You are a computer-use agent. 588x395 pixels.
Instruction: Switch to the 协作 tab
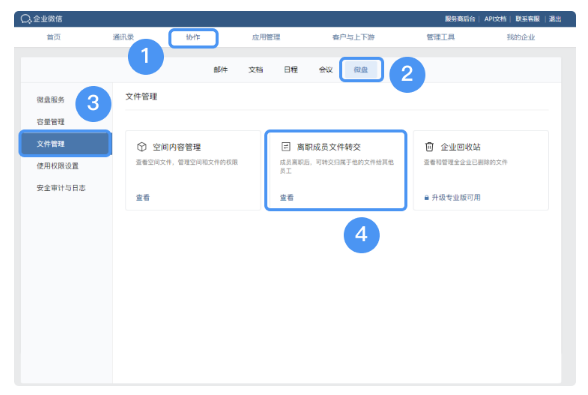(x=193, y=37)
